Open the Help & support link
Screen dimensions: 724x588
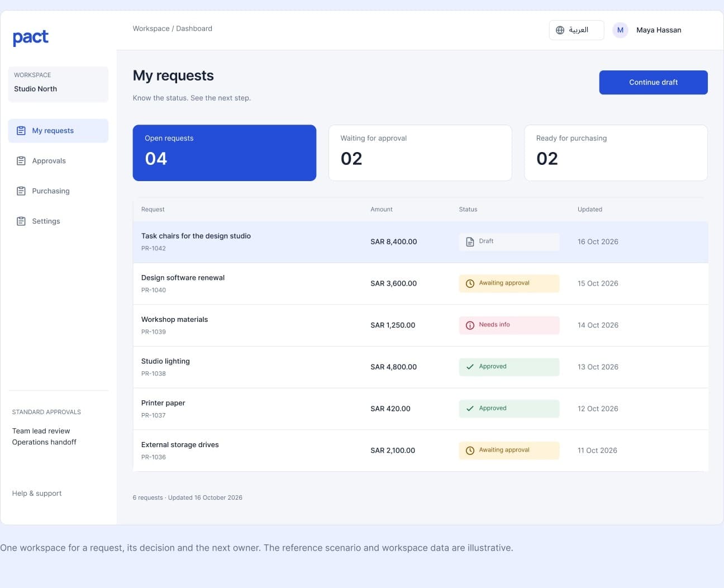pos(37,494)
